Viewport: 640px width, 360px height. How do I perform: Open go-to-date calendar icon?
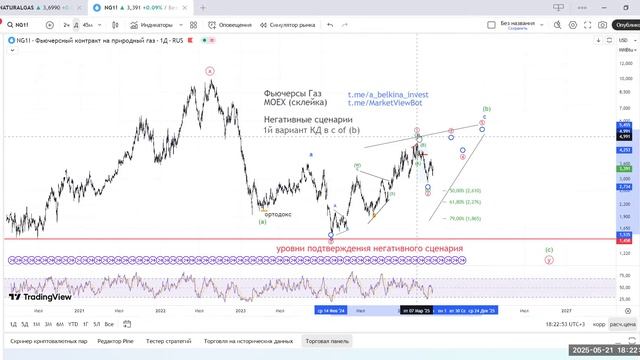[127, 324]
